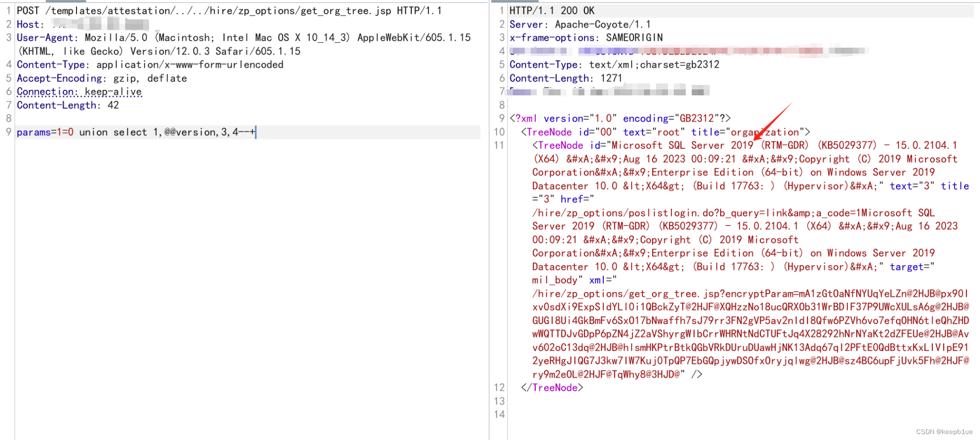This screenshot has height=440, width=980.
Task: Select the Connection keep-alive header
Action: [80, 91]
